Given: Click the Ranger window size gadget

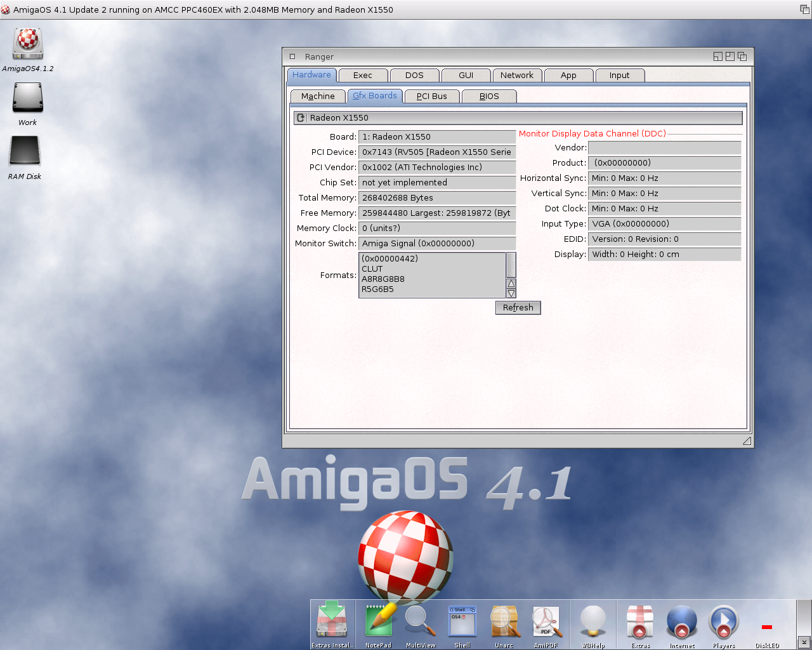Looking at the screenshot, I should 747,441.
